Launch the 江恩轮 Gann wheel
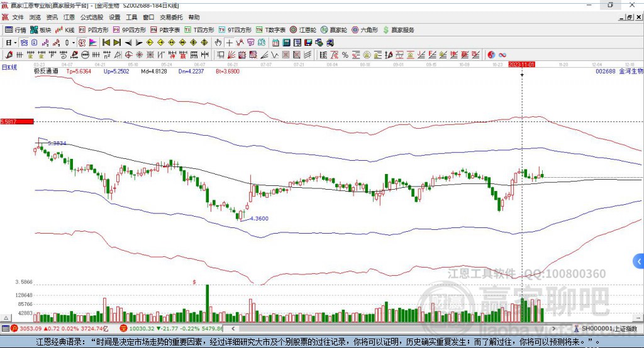644x348 pixels. click(x=303, y=30)
